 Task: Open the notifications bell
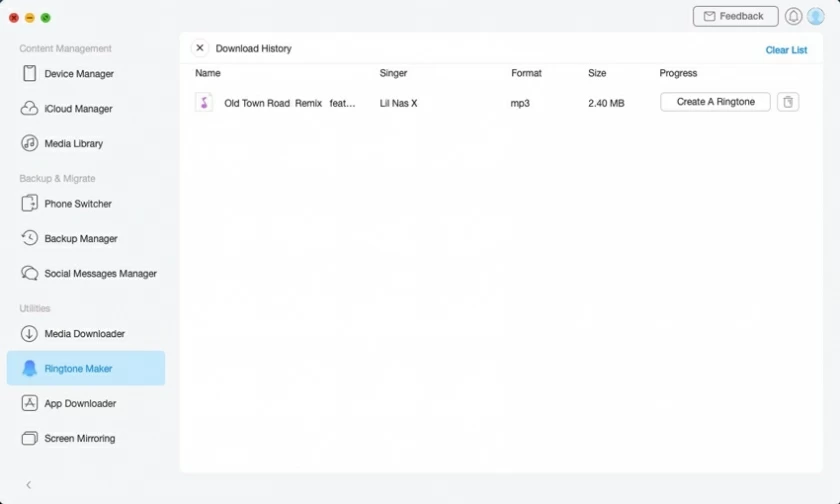793,17
